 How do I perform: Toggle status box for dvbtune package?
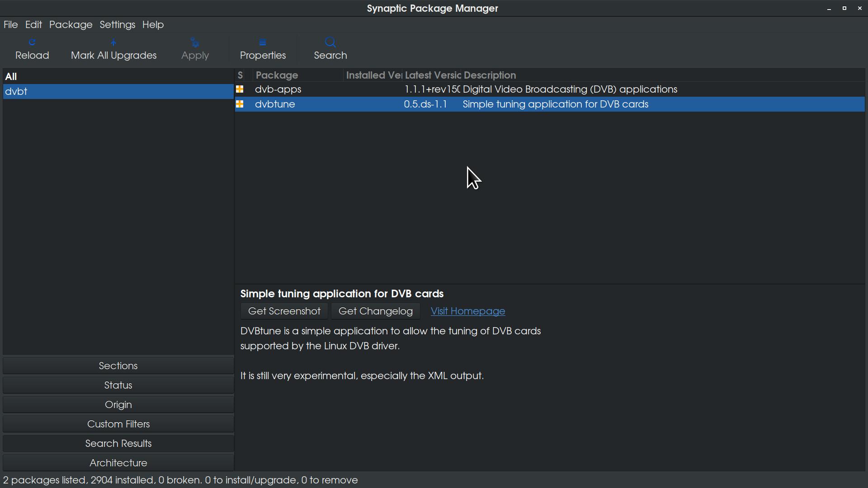[x=240, y=104]
